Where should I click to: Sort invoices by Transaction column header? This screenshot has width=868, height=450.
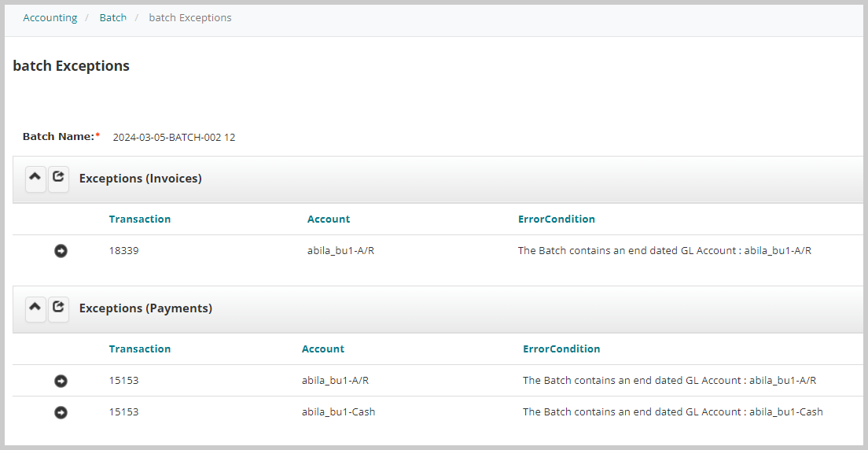(139, 219)
